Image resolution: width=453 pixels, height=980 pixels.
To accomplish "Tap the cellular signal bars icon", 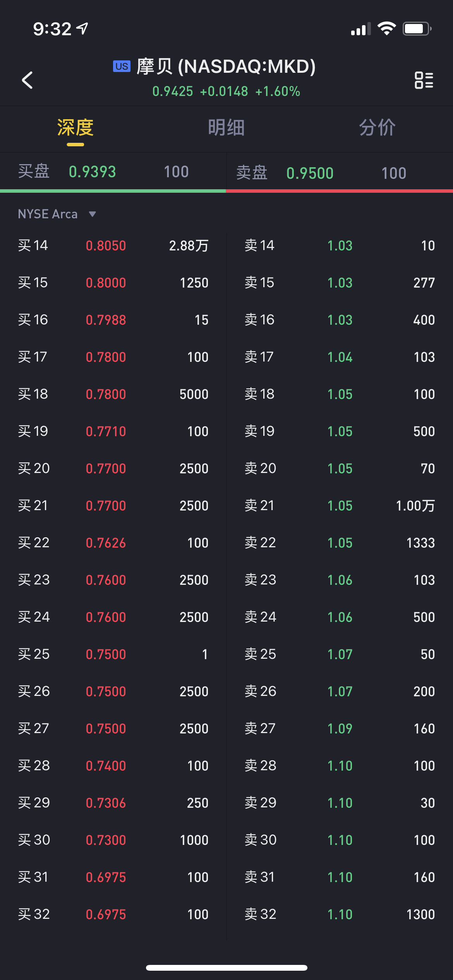I will click(360, 29).
